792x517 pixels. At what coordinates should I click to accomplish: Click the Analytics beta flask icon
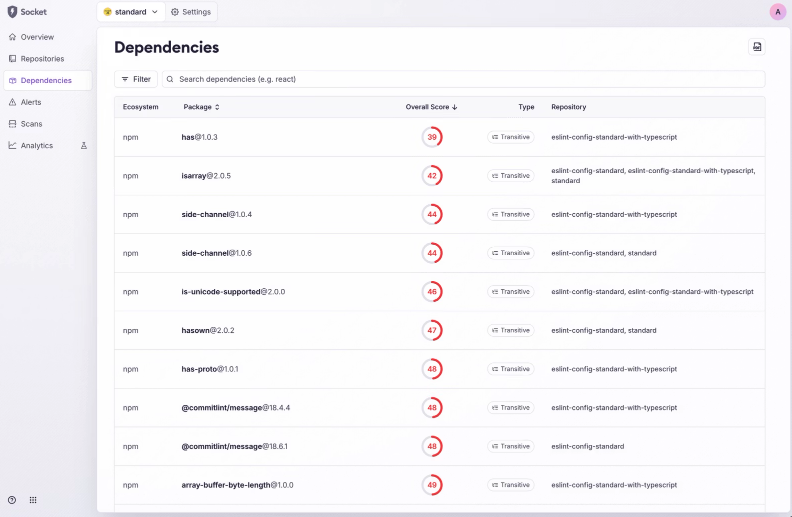click(x=84, y=146)
